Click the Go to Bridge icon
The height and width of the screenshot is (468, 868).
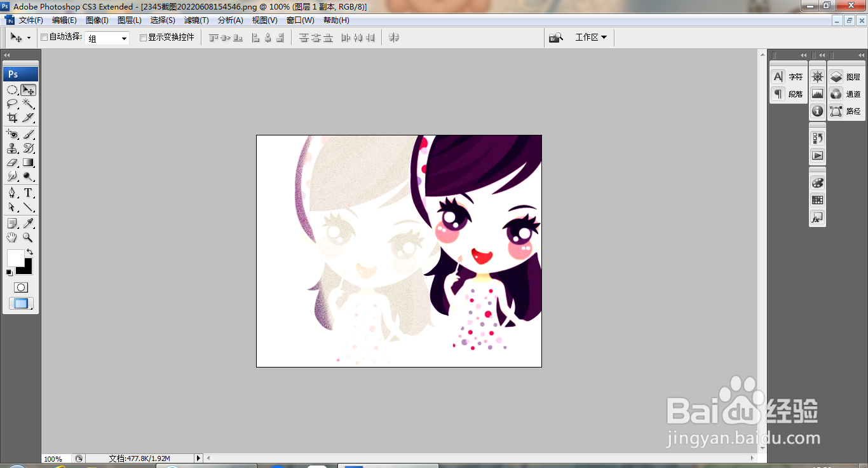[x=556, y=38]
